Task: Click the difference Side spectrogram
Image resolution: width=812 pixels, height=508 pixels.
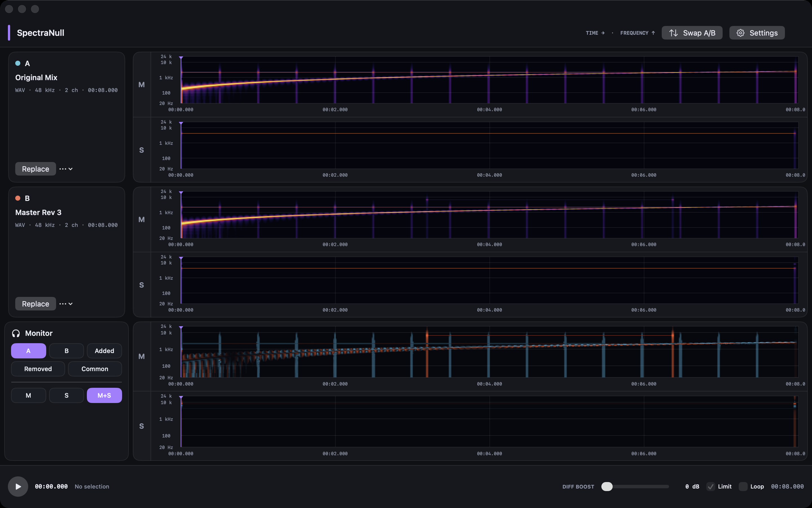Action: coord(489,421)
